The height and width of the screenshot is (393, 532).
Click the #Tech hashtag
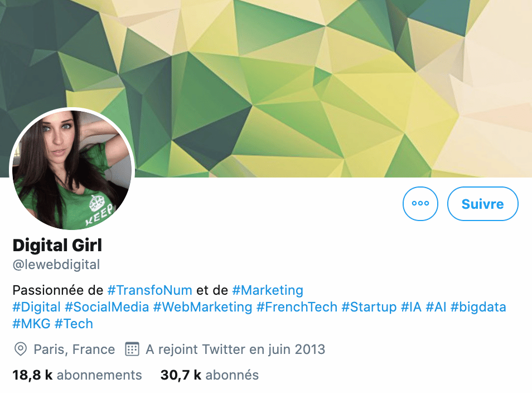pos(74,324)
